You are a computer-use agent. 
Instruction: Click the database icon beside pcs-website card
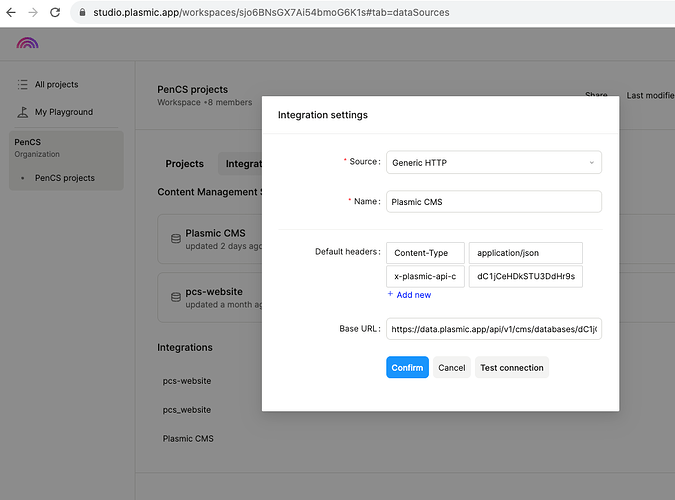click(176, 298)
